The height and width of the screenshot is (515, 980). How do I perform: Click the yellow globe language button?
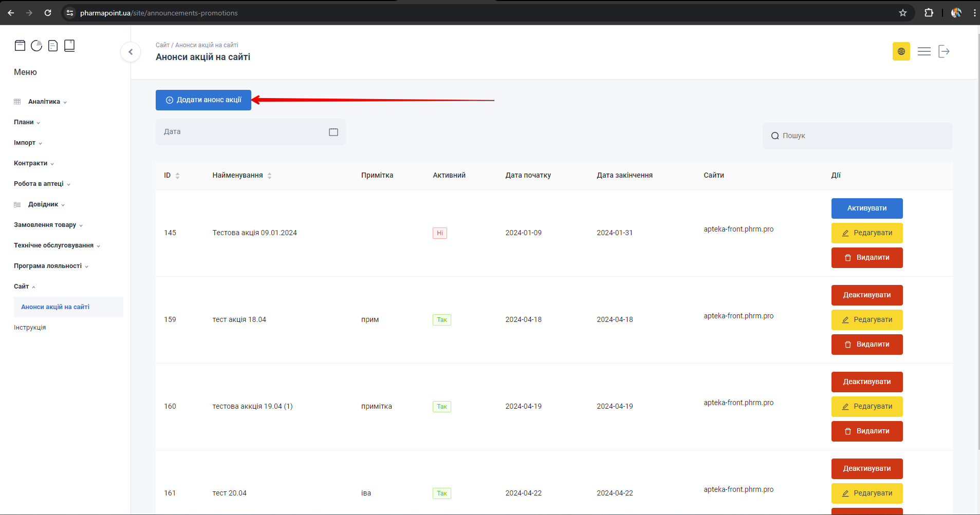901,51
